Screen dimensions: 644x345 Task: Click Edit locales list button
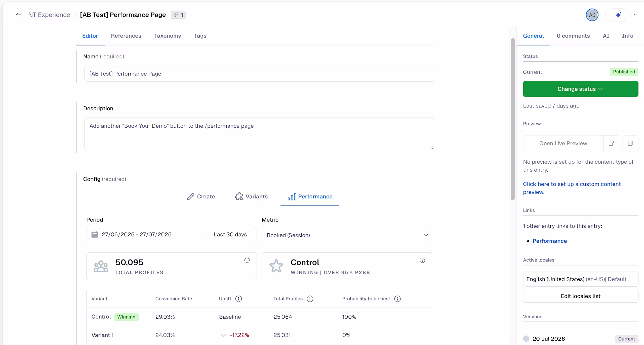click(581, 296)
